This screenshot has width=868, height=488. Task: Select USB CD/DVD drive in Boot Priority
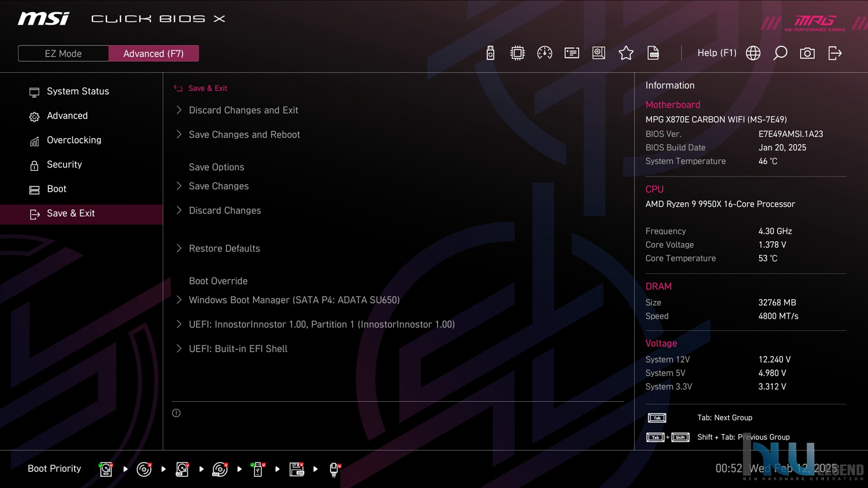pos(220,469)
